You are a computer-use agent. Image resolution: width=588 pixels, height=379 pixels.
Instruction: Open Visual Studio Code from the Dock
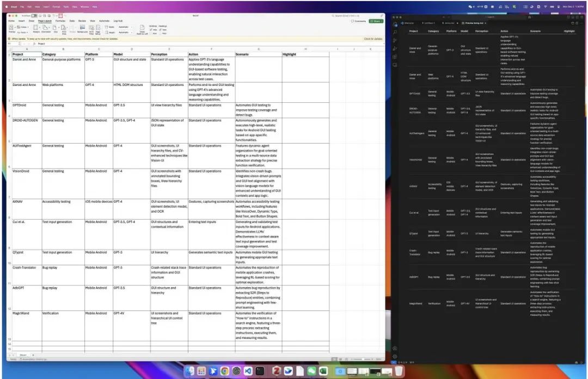click(248, 371)
